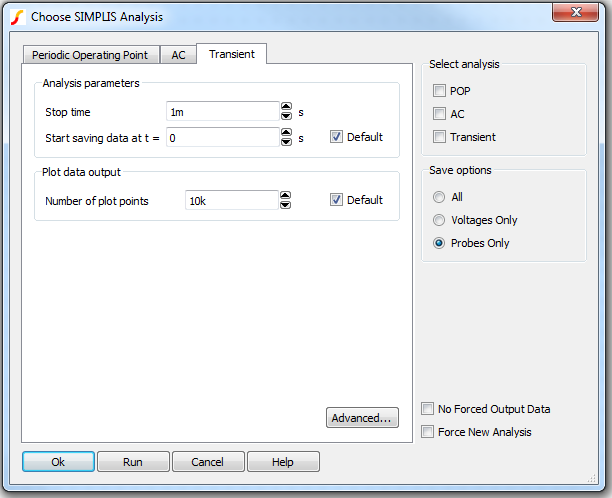
Task: Increase Start saving data time spinner
Action: 286,132
